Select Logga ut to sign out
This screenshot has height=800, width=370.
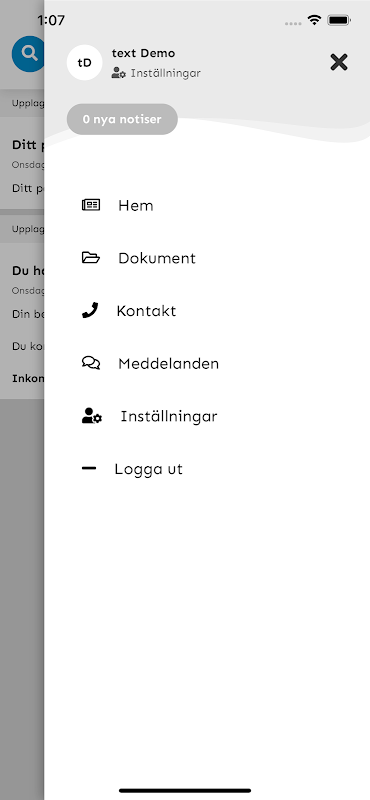(148, 469)
